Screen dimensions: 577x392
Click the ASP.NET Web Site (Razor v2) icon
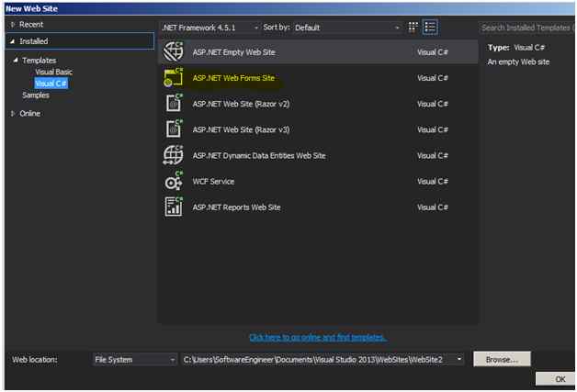pos(173,104)
